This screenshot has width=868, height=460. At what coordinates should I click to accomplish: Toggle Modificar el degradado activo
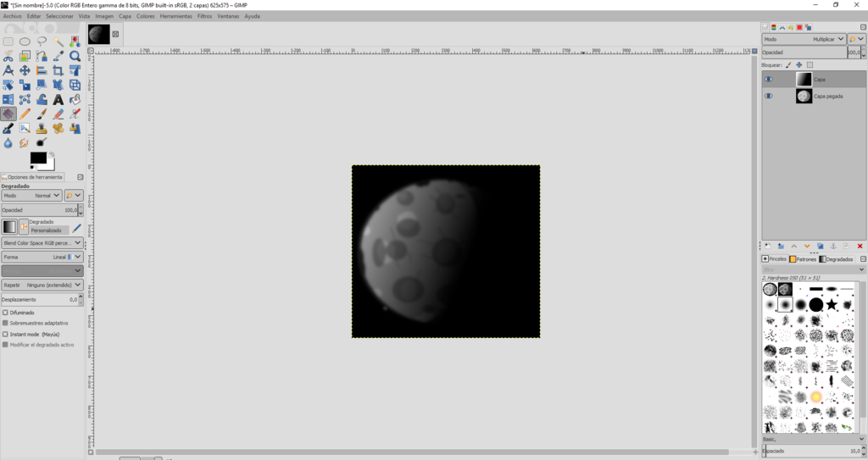point(5,344)
